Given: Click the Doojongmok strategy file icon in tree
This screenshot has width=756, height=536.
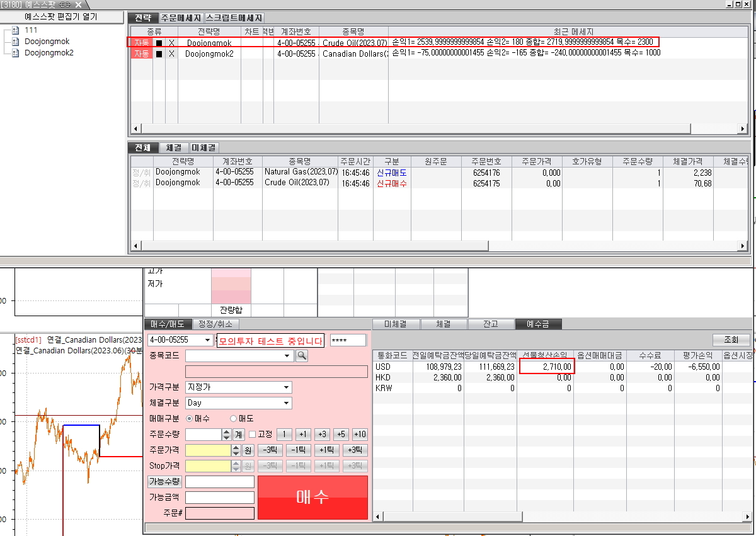Looking at the screenshot, I should [x=16, y=42].
